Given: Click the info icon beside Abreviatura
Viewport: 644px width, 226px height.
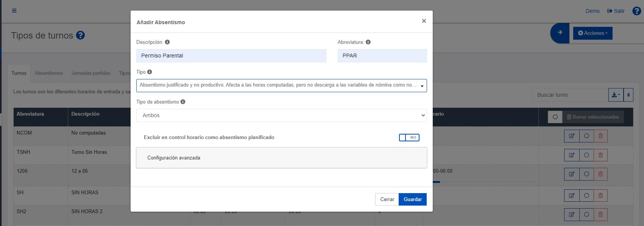Looking at the screenshot, I should click(x=368, y=42).
